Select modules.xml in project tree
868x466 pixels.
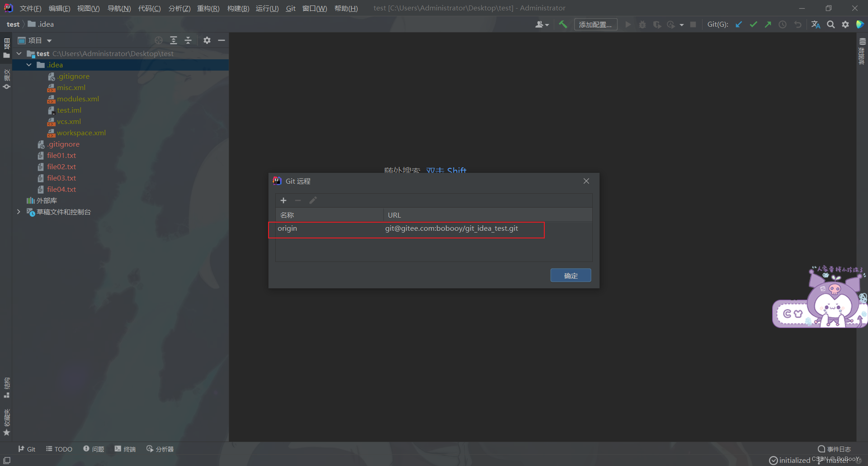tap(78, 99)
